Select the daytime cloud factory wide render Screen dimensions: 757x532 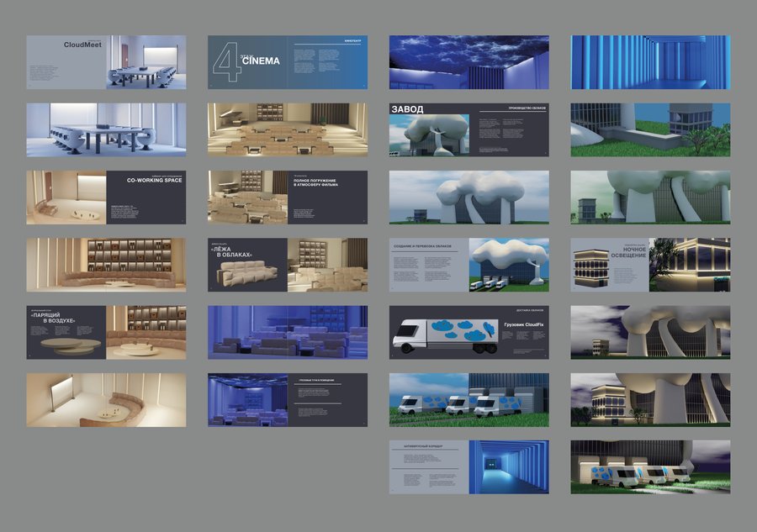pos(469,198)
